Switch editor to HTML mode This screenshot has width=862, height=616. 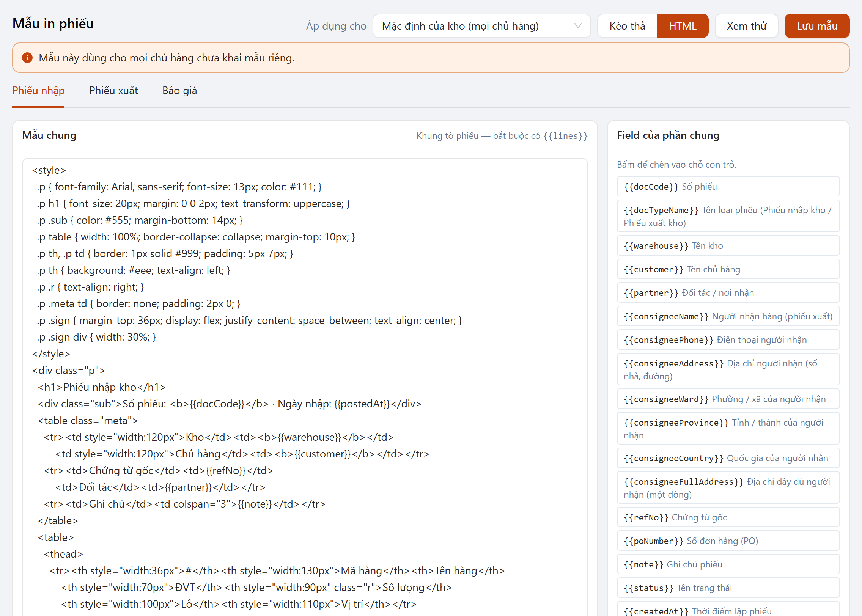tap(683, 26)
